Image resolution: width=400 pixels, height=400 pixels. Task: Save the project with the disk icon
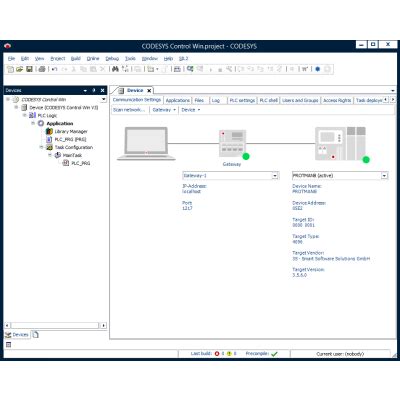(x=29, y=69)
